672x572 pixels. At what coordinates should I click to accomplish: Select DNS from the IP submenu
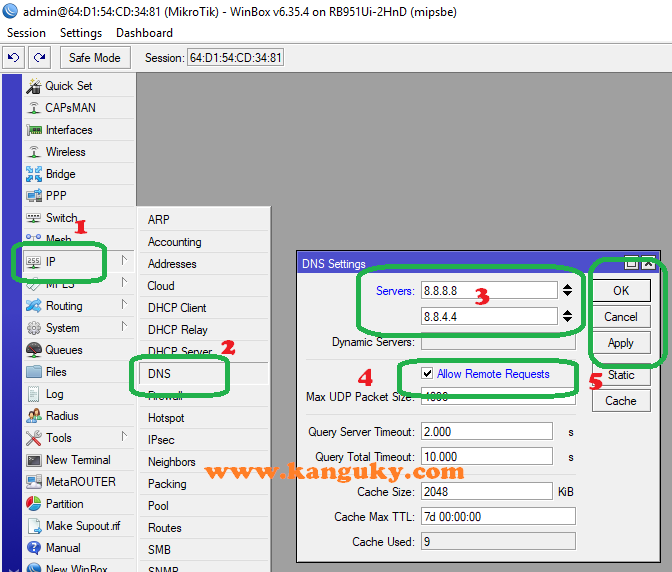point(204,374)
